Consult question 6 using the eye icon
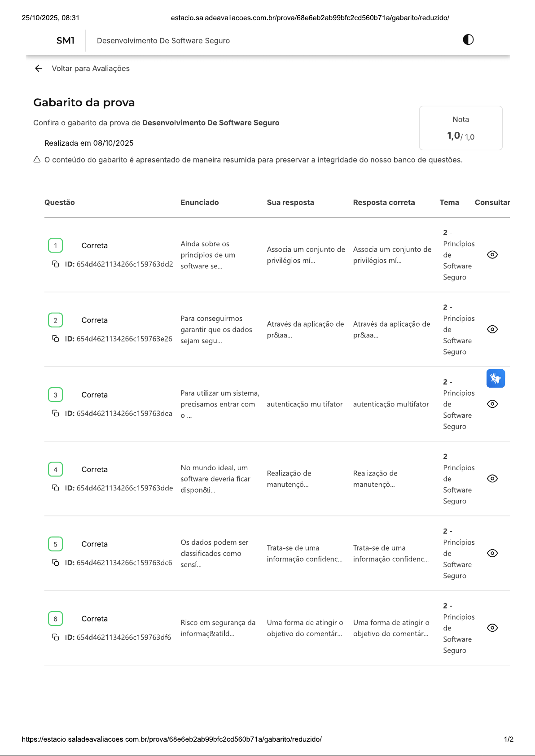Image resolution: width=535 pixels, height=756 pixels. [492, 628]
